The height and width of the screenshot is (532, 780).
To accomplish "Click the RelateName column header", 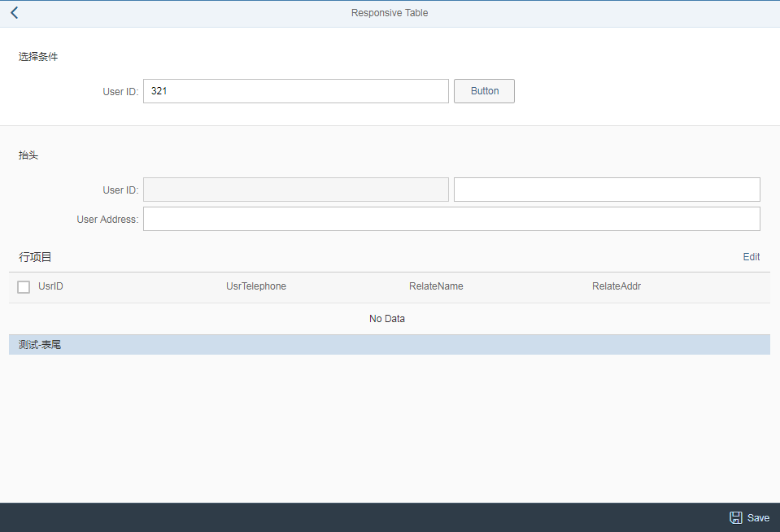I will [x=436, y=286].
